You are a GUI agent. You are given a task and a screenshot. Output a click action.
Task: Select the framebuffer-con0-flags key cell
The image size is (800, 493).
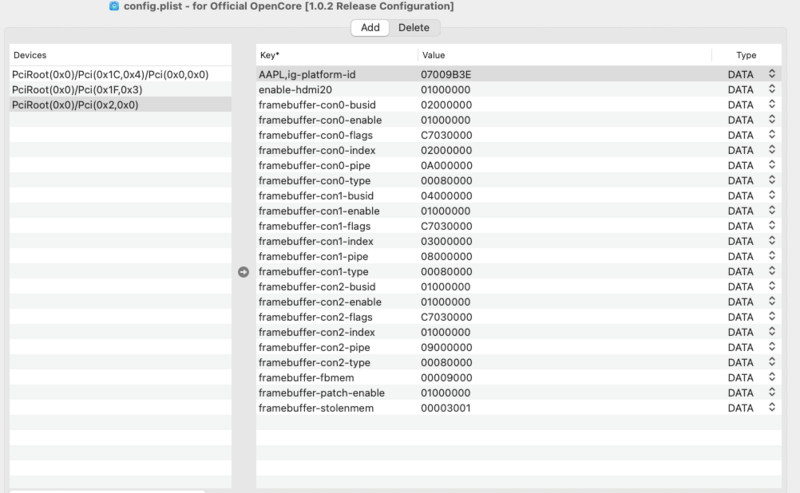[x=316, y=135]
